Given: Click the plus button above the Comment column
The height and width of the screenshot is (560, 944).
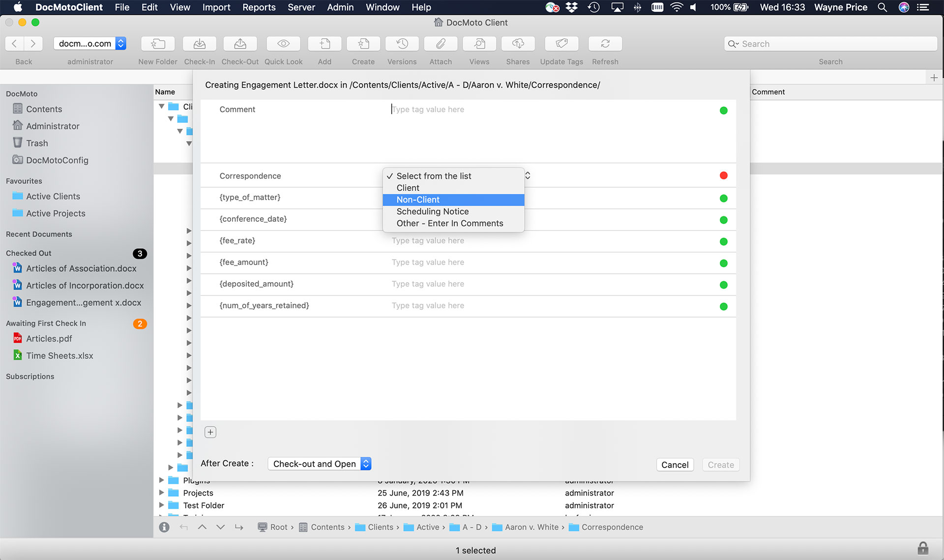Looking at the screenshot, I should [x=934, y=78].
